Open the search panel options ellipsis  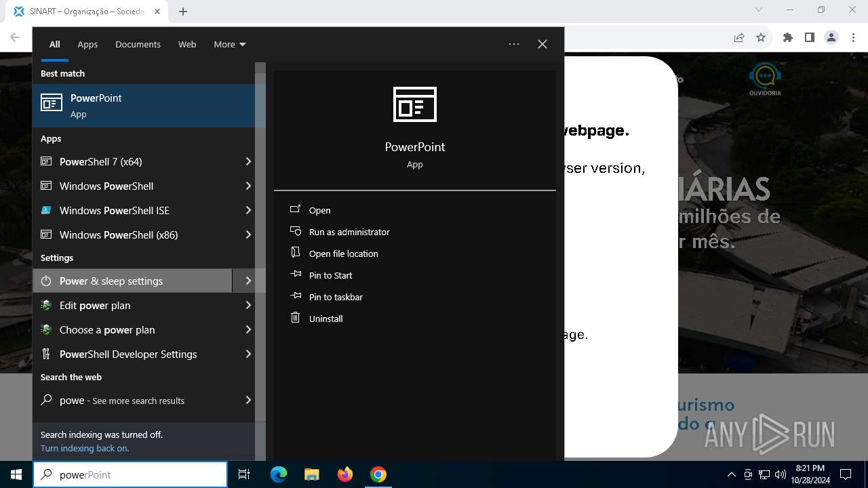pos(514,44)
